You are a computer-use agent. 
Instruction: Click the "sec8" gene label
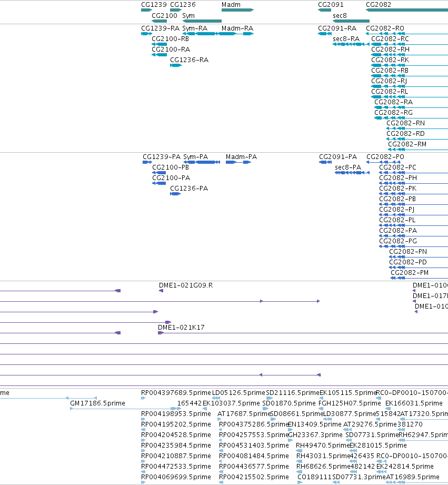[340, 16]
